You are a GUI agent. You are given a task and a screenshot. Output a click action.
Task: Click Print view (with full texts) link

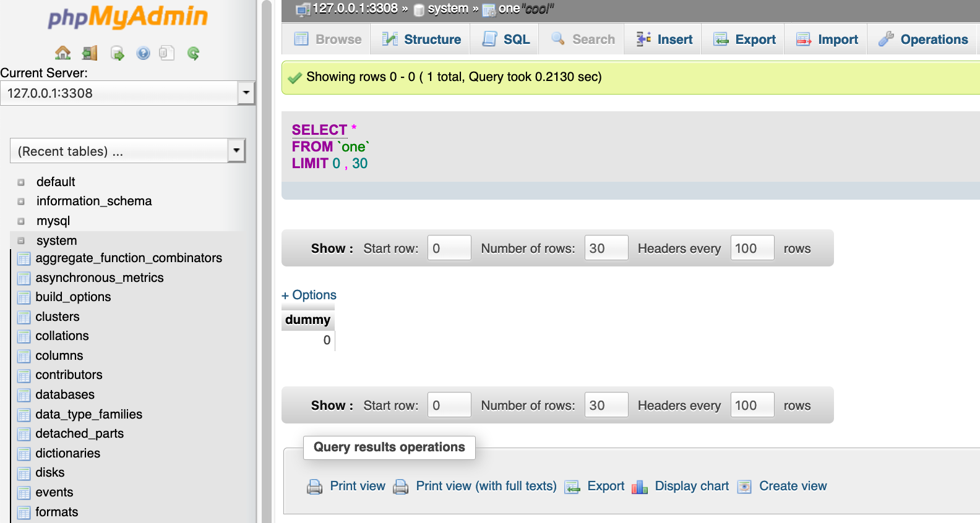coord(486,486)
